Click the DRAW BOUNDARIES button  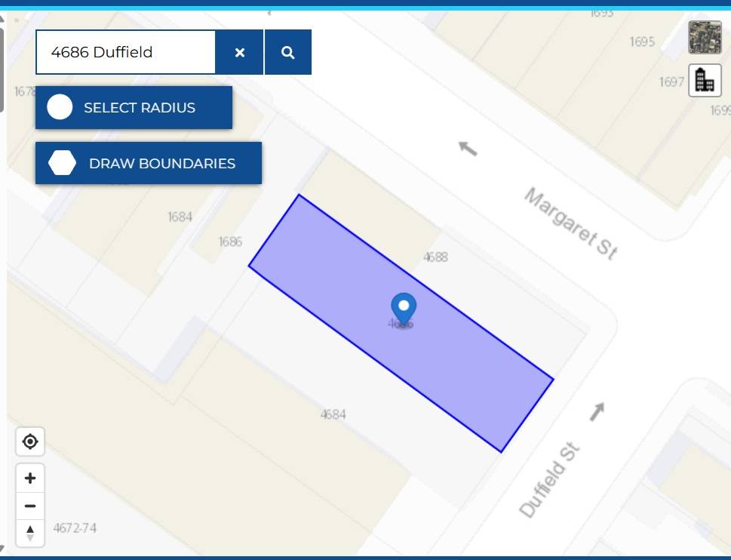[149, 163]
